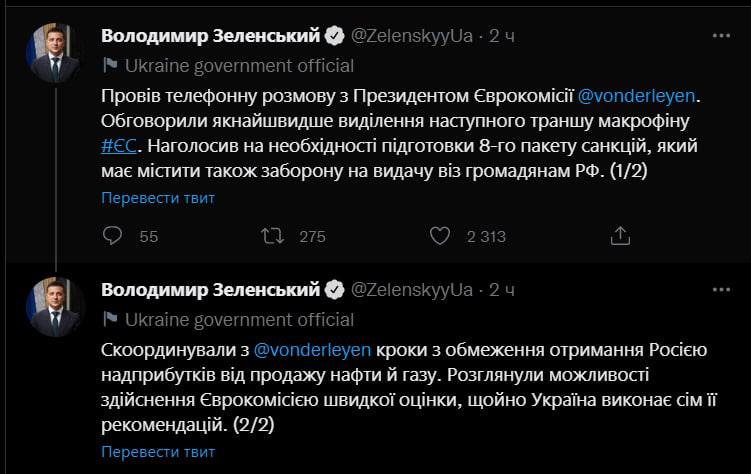Click the share icon under the first tweet
Screen dimensions: 751x474
tap(620, 236)
